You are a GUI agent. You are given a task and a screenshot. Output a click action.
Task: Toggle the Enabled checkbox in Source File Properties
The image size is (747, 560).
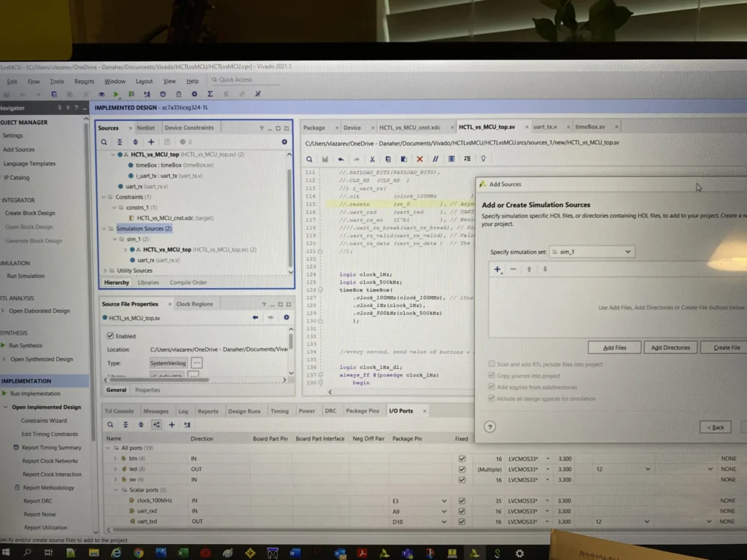tap(110, 335)
